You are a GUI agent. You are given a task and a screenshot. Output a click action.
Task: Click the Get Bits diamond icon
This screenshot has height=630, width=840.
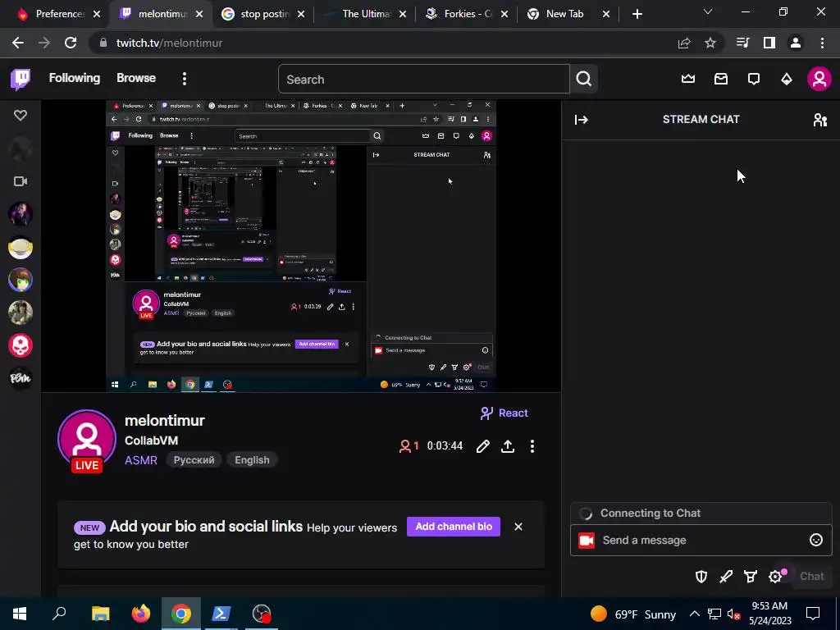point(787,80)
